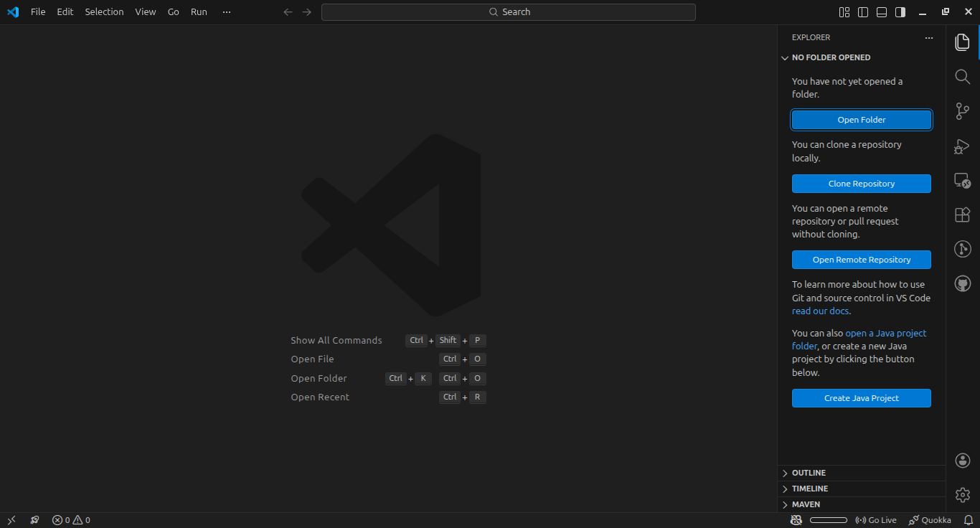Screen dimensions: 980x528
Task: Open the View menu
Action: coord(146,12)
